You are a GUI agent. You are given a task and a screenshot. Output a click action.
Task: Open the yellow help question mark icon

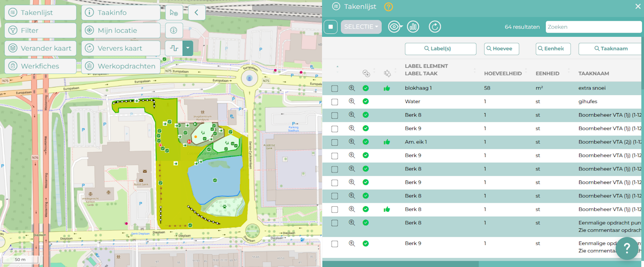(388, 7)
